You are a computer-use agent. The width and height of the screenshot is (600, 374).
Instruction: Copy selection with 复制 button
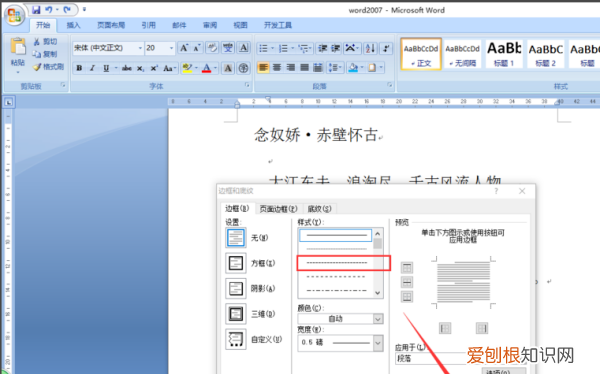pyautogui.click(x=45, y=54)
